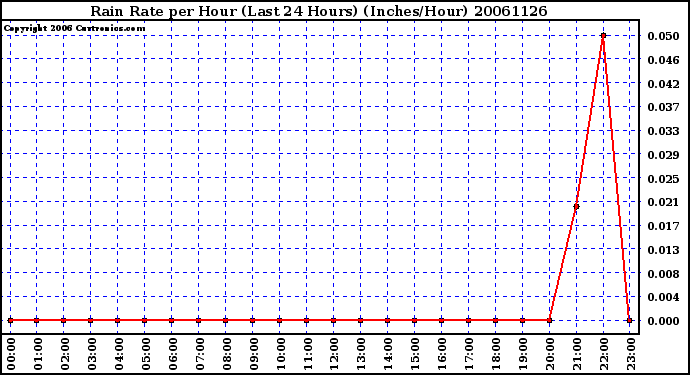
Task: Click the 10:00 x-axis label
Action: point(280,354)
